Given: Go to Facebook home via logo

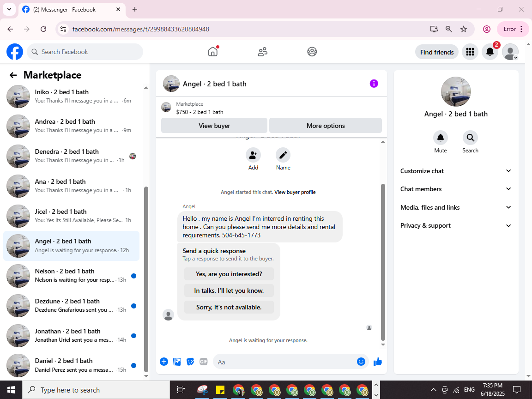Looking at the screenshot, I should coord(15,52).
